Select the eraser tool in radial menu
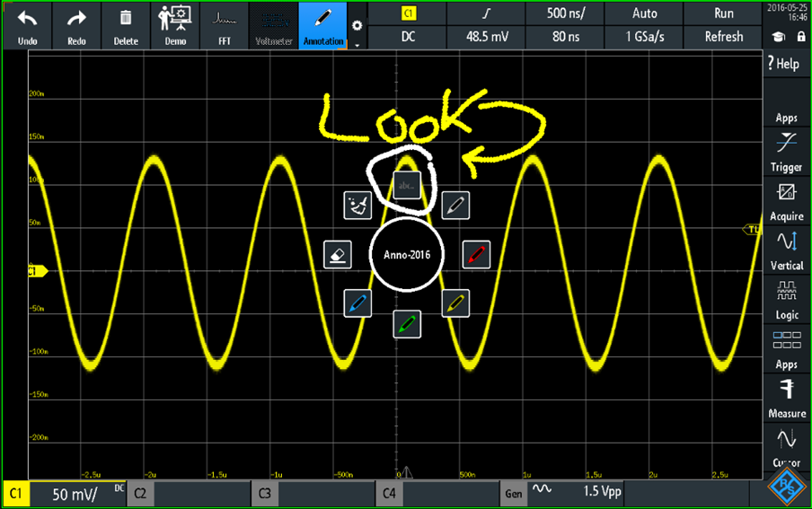The height and width of the screenshot is (509, 812). pyautogui.click(x=337, y=254)
